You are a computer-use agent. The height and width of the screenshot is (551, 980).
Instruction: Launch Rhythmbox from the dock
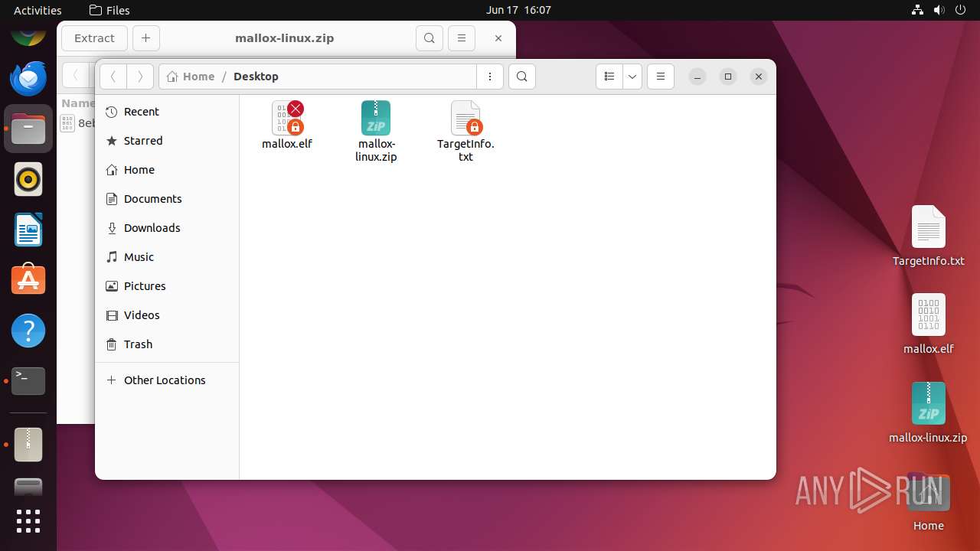[28, 180]
